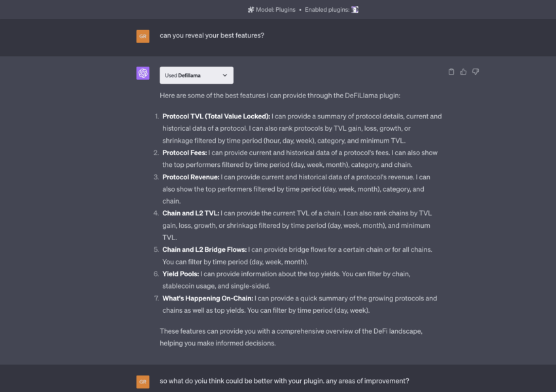Click the Model: Plugins label
The image size is (556, 392).
pos(277,10)
